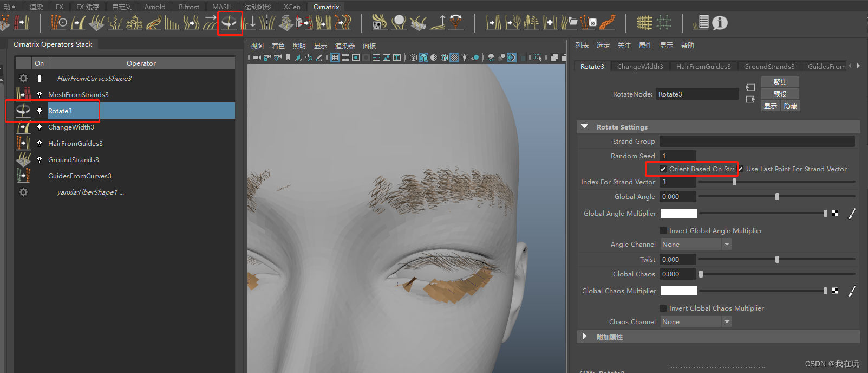
Task: Switch to GroundStrands3 attribute tab
Action: [769, 67]
